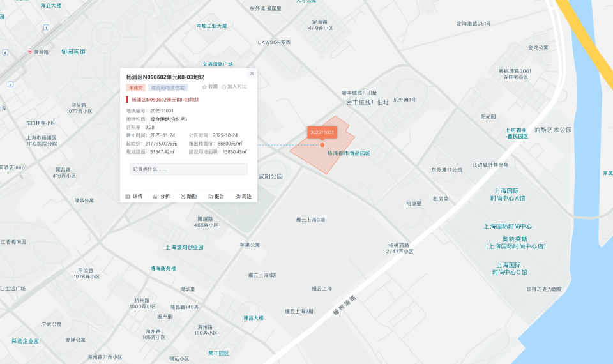Screen dimensions: 613x364
Task: Click the 裕康里 map label
Action: (414, 204)
